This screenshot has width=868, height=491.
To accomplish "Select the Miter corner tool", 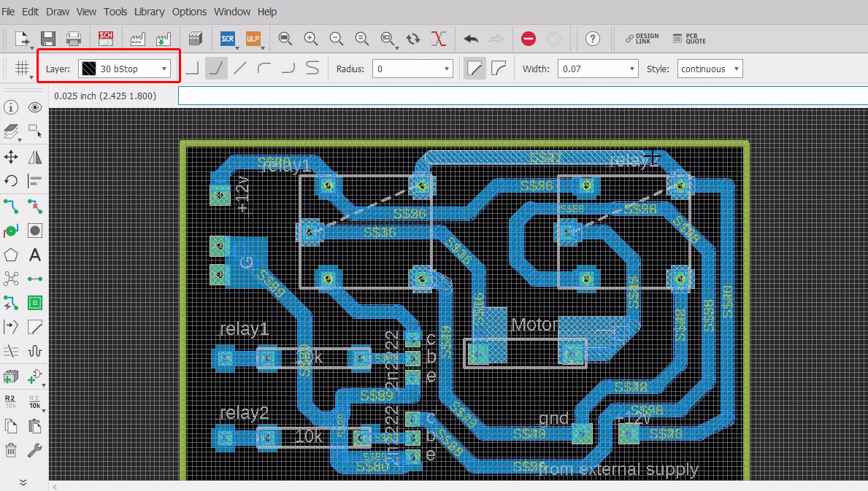I will coord(35,327).
